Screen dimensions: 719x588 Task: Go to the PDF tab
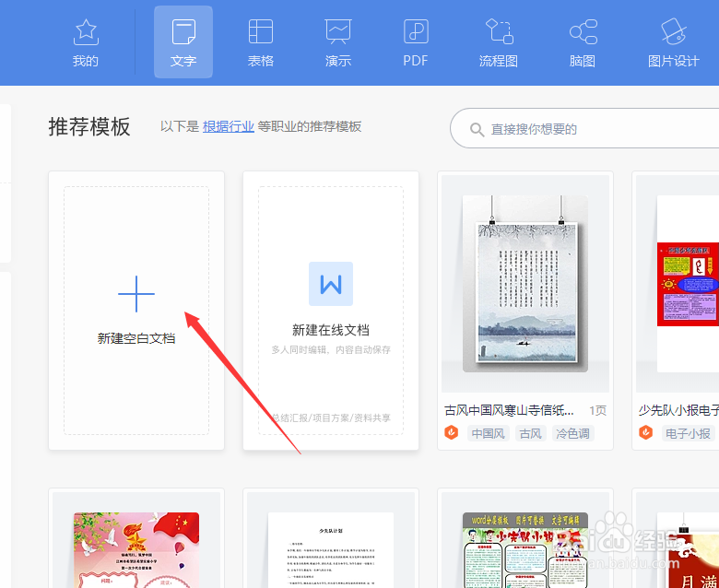[416, 42]
